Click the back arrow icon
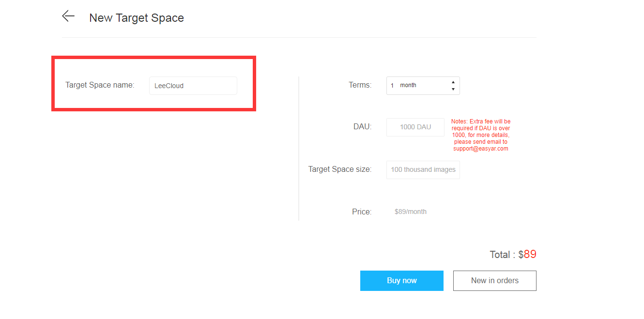The height and width of the screenshot is (319, 644). pos(68,16)
